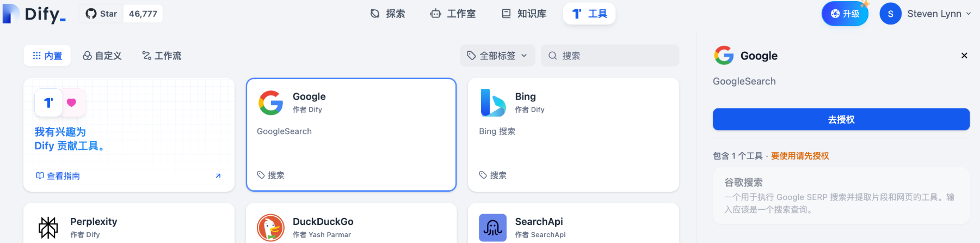Click the 升级 upgrade button
980x243 pixels.
tap(845, 14)
